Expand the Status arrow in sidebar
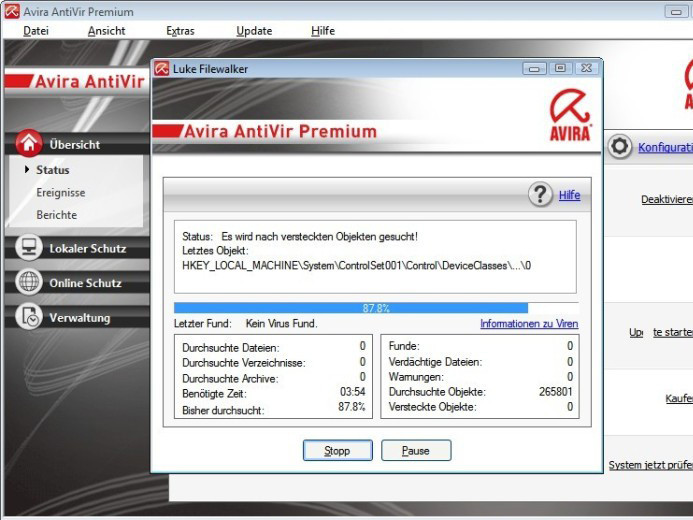 pyautogui.click(x=27, y=169)
